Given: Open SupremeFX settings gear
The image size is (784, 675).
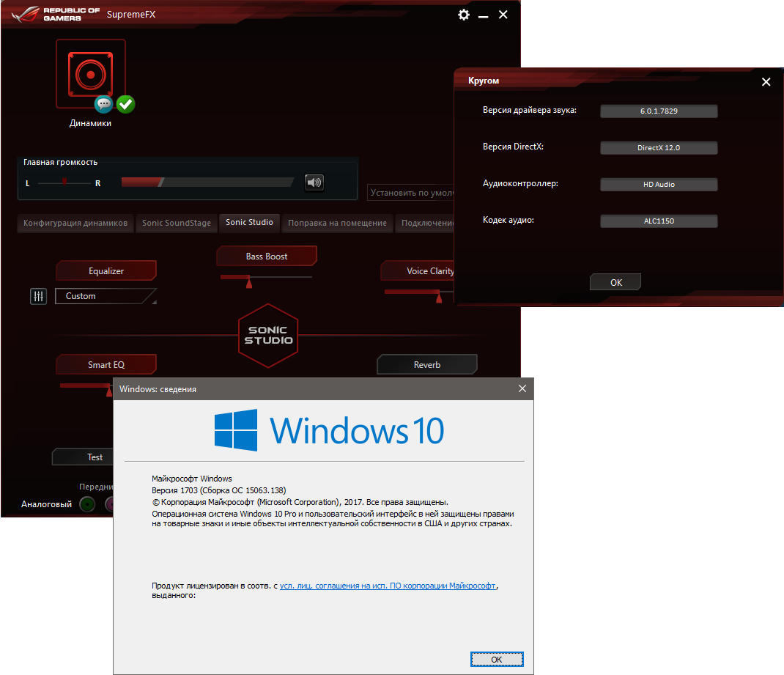Looking at the screenshot, I should 464,15.
